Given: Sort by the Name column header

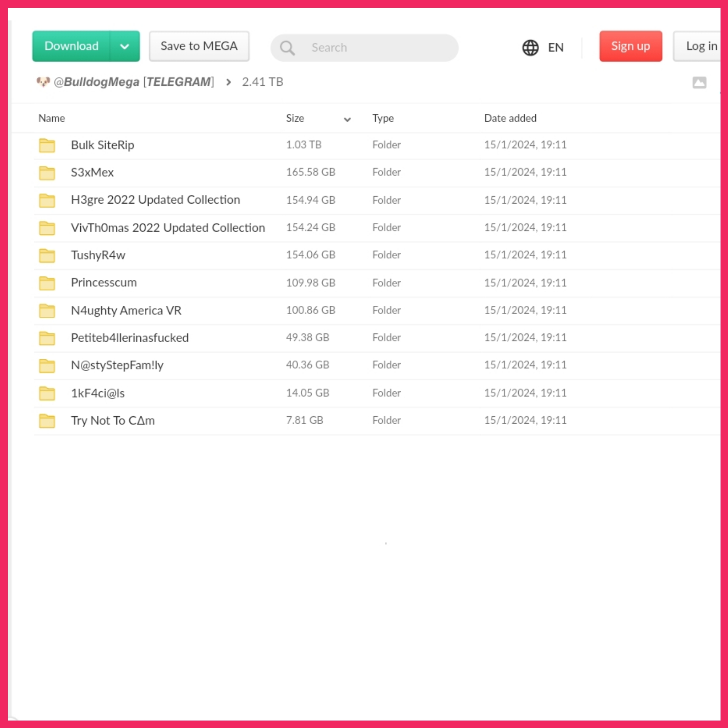Looking at the screenshot, I should (52, 118).
